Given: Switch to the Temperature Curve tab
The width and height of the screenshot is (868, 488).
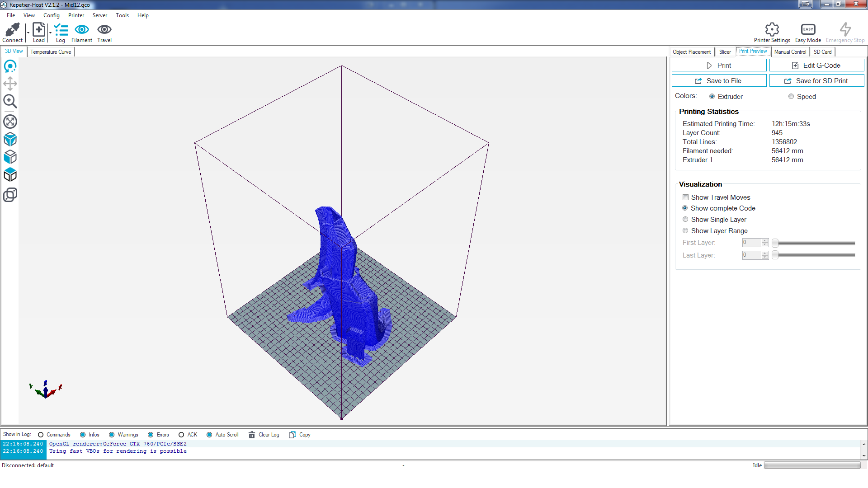Looking at the screenshot, I should coord(51,52).
